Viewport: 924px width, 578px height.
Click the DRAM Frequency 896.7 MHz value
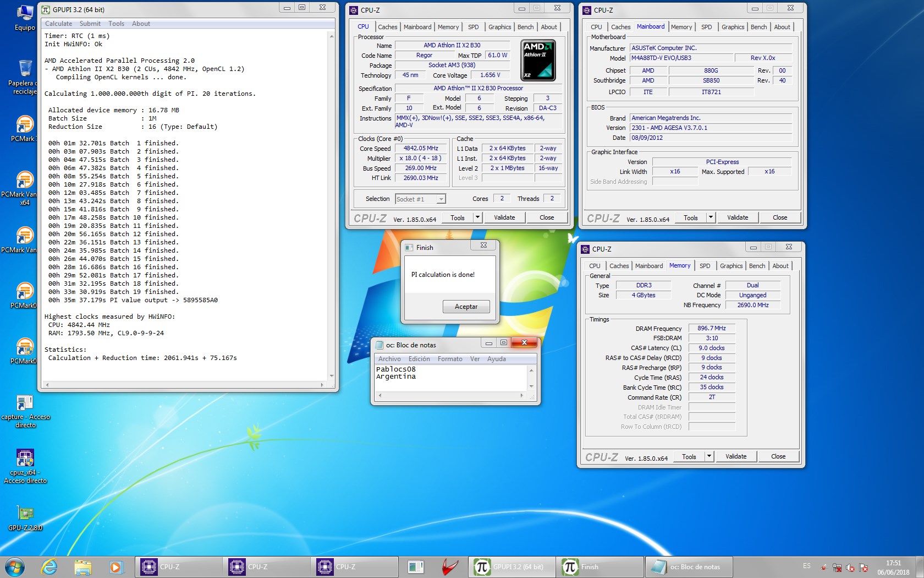click(712, 328)
